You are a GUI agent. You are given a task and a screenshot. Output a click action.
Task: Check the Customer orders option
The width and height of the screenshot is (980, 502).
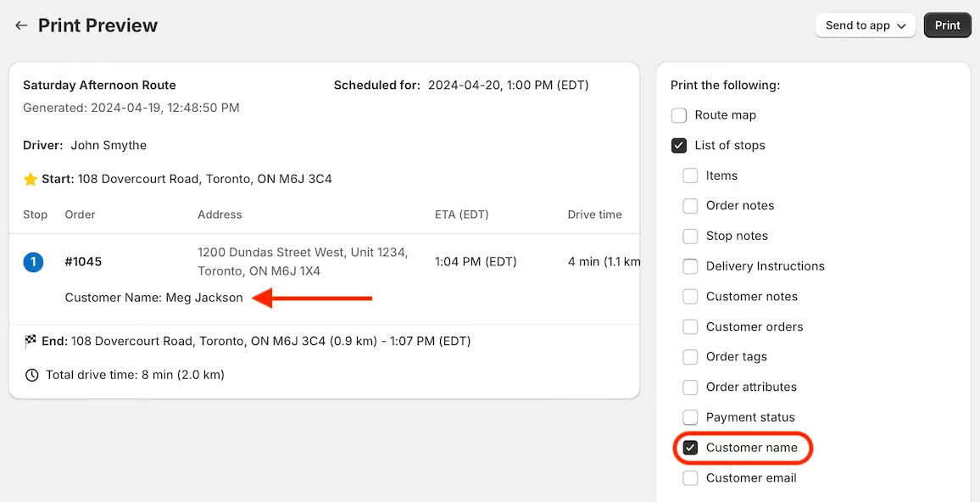click(x=690, y=327)
